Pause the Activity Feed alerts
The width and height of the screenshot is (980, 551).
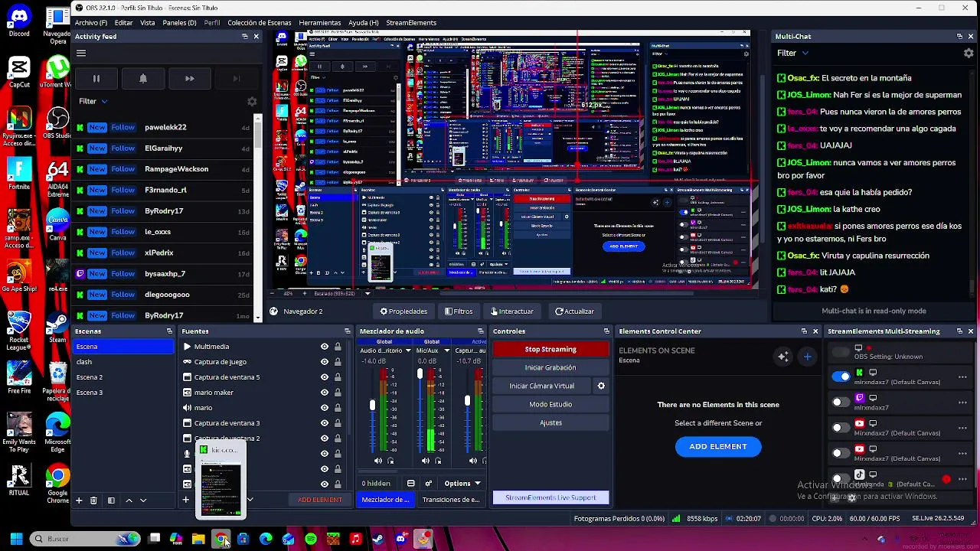coord(96,78)
